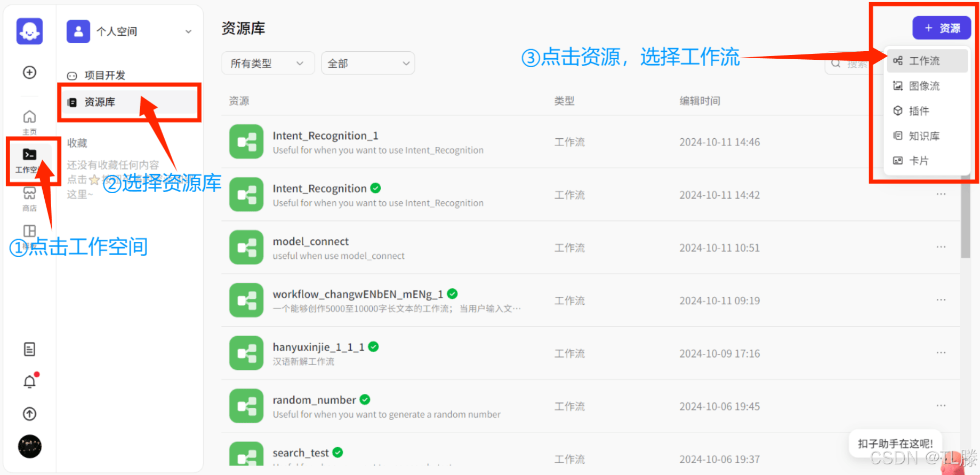Click the green check badge beside search_test

pos(338,452)
